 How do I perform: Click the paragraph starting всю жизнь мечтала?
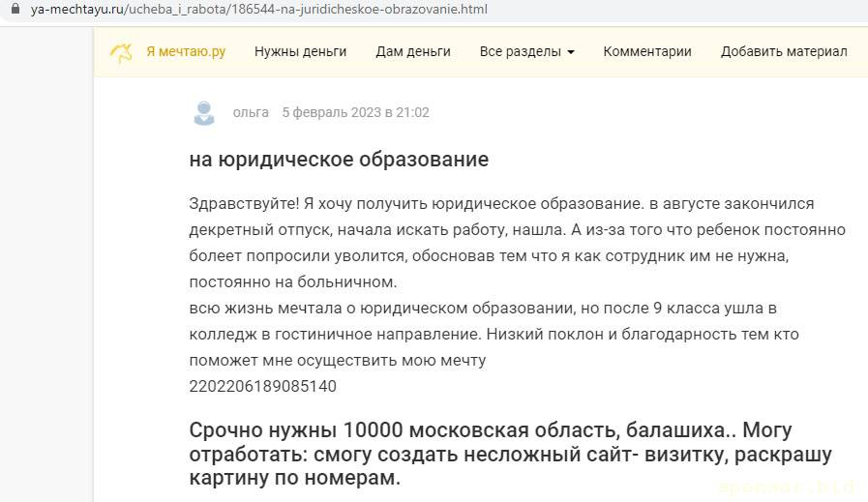pyautogui.click(x=483, y=308)
